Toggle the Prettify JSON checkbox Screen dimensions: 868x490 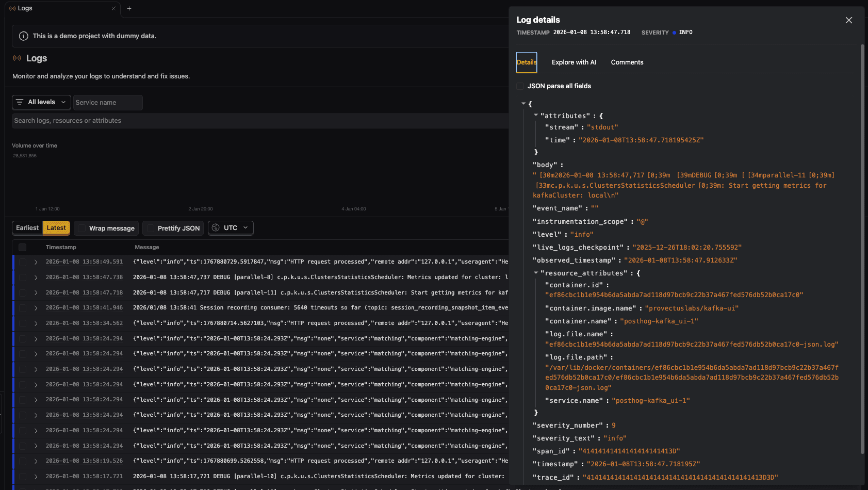pos(151,228)
